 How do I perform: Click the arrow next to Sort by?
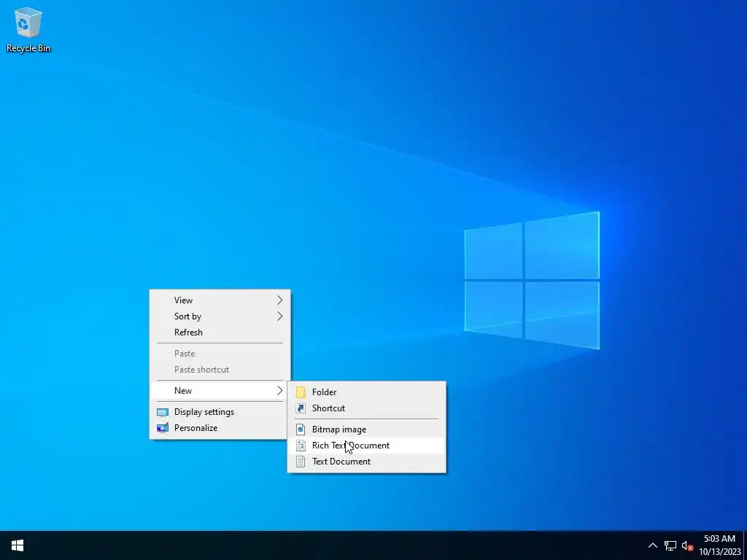pyautogui.click(x=279, y=316)
